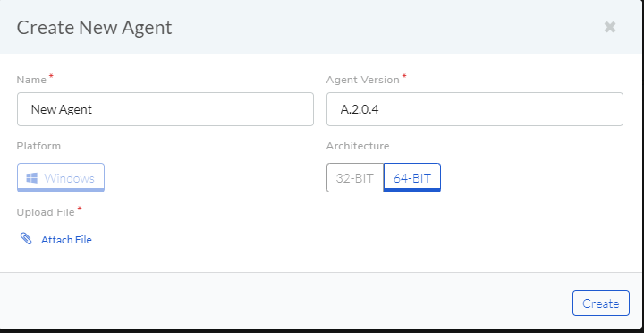Image resolution: width=644 pixels, height=333 pixels.
Task: Close the Create New Agent dialog
Action: tap(610, 27)
